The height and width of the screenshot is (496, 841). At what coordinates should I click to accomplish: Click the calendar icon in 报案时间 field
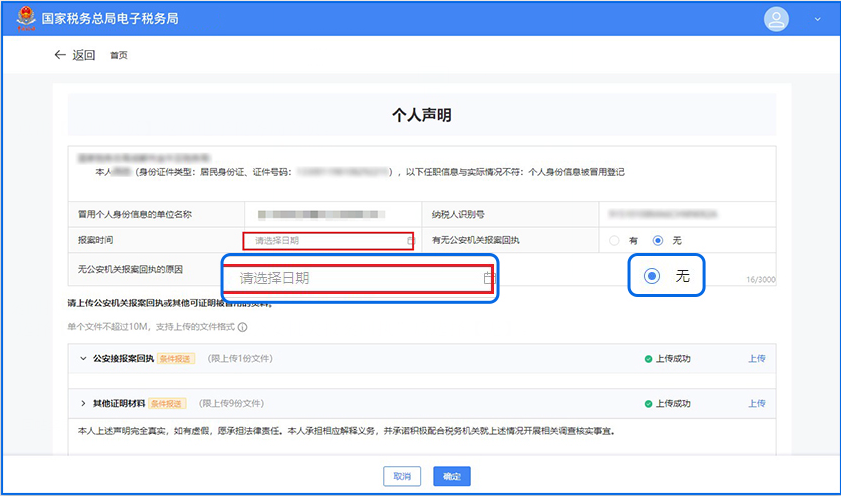410,241
